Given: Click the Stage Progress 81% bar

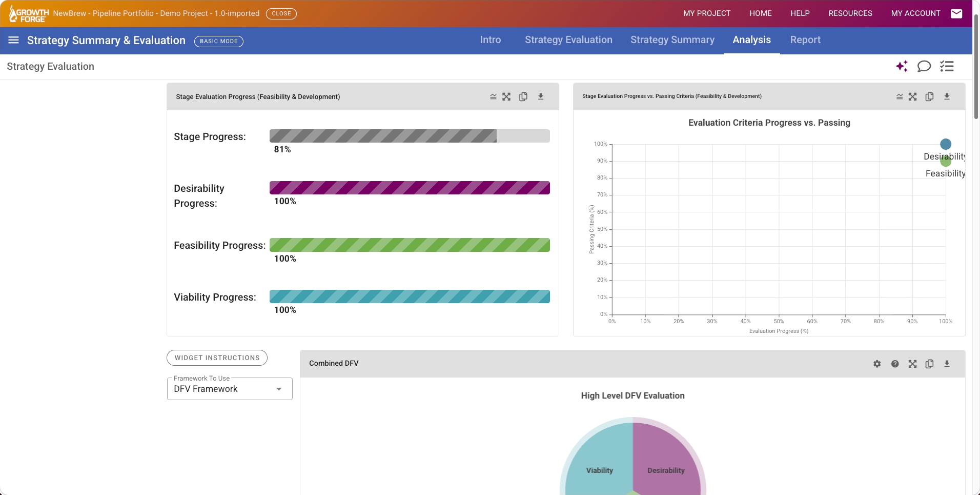Looking at the screenshot, I should click(410, 136).
